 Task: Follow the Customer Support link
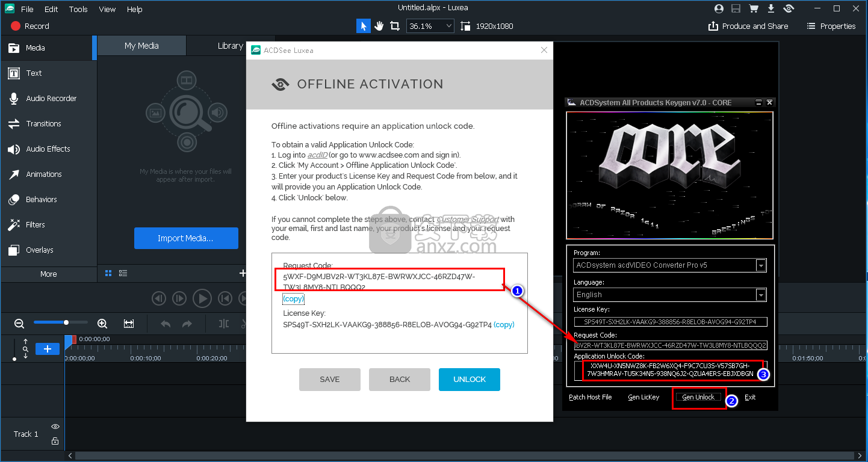[x=468, y=219]
